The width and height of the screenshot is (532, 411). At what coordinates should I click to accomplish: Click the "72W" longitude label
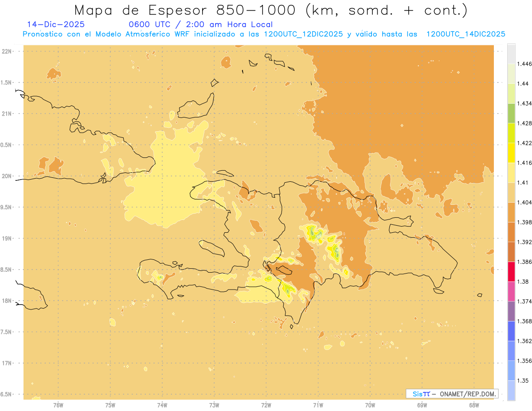click(x=266, y=405)
